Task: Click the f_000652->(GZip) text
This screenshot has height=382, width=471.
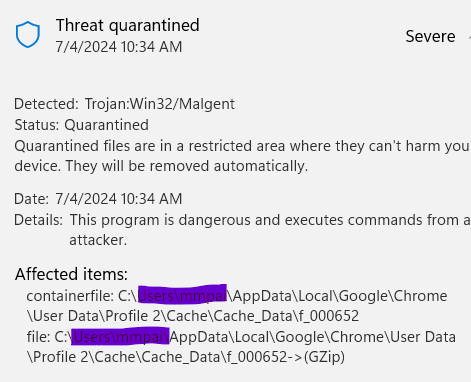Action: (x=286, y=357)
